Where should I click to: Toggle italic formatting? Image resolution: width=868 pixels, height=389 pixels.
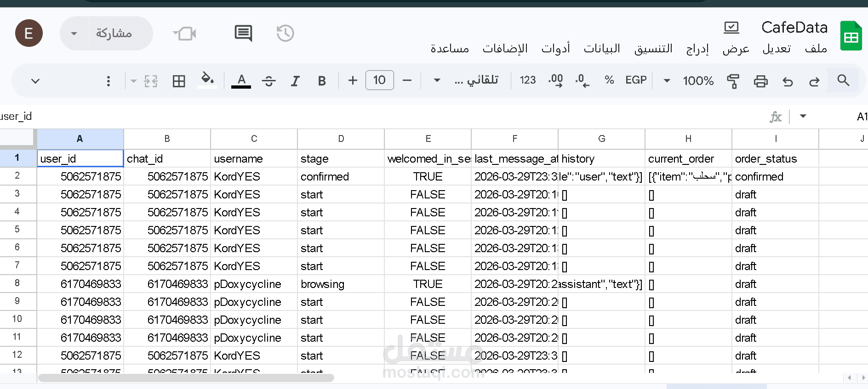click(x=295, y=81)
